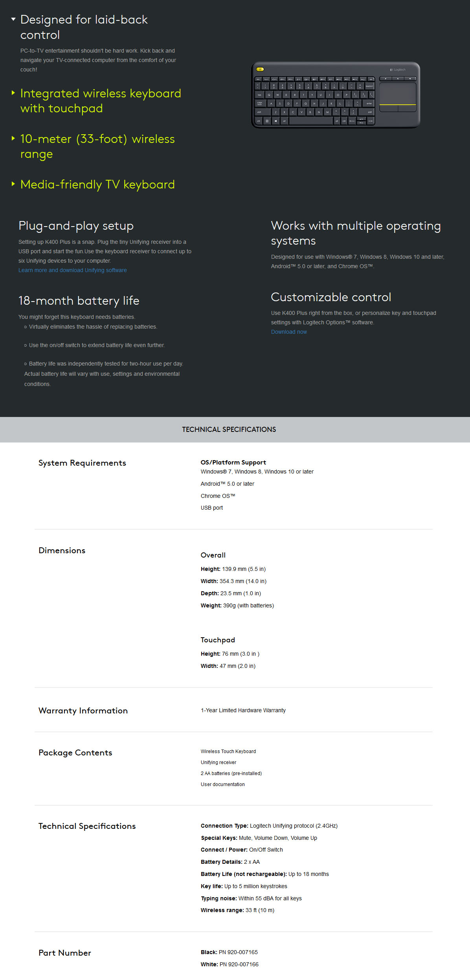Image resolution: width=470 pixels, height=980 pixels.
Task: Click the "Plug-and-play setup" heading
Action: (x=76, y=226)
